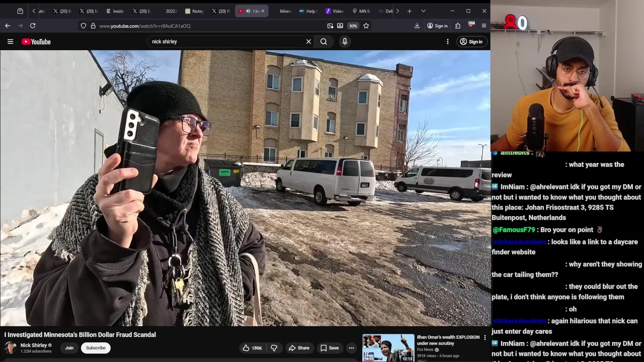This screenshot has width=644, height=362.
Task: Switch to the 'Help' browser tab
Action: 308,11
